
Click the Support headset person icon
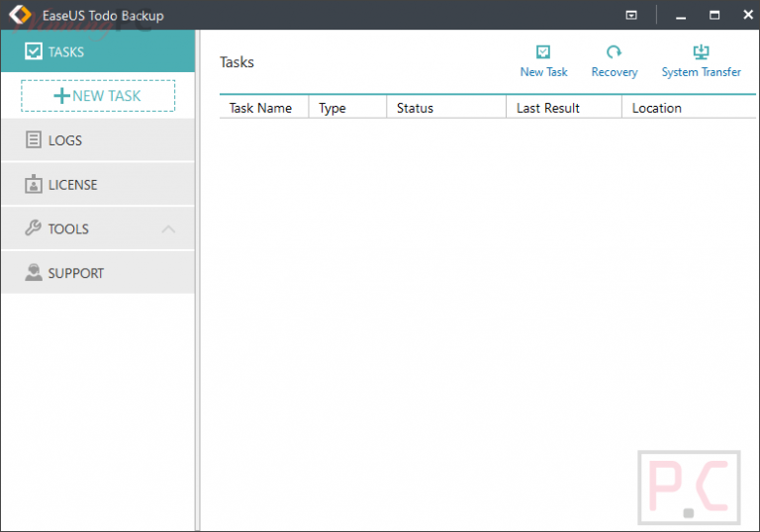34,272
